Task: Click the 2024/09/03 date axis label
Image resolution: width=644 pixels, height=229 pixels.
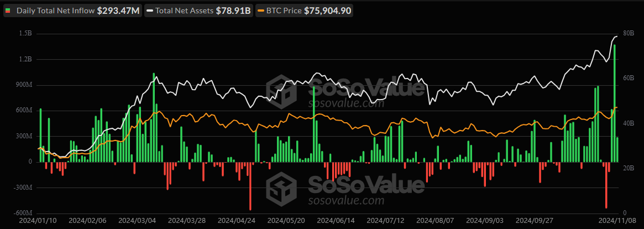Action: click(x=485, y=221)
